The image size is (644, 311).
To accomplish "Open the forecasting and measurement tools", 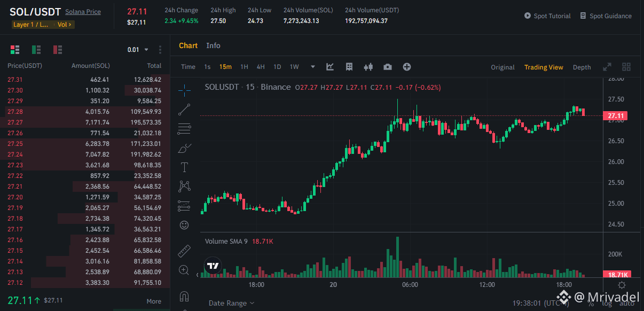I will [184, 206].
